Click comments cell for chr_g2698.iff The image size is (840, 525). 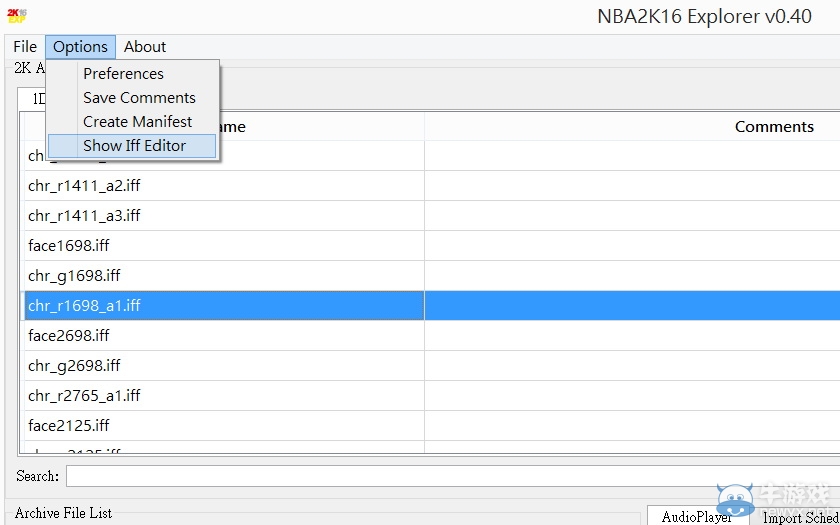[x=632, y=366]
